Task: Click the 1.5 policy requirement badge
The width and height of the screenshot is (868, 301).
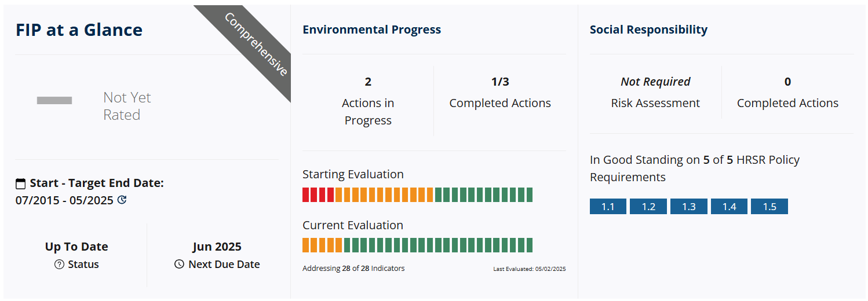Action: point(769,207)
